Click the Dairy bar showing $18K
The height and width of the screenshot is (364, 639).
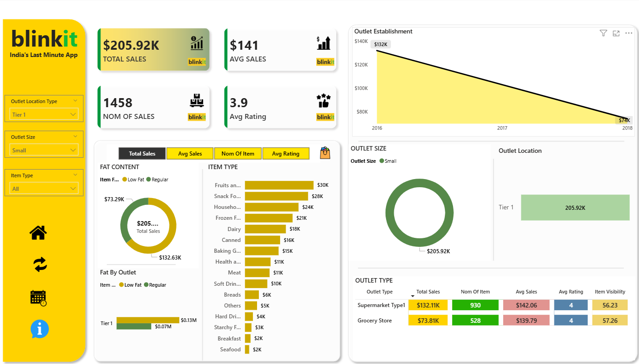coord(265,229)
